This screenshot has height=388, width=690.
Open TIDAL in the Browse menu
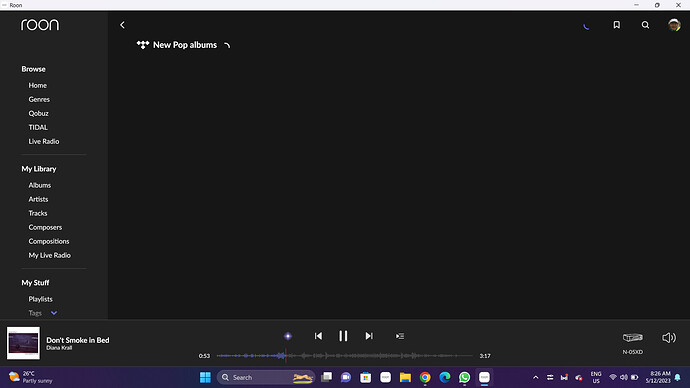(x=38, y=128)
